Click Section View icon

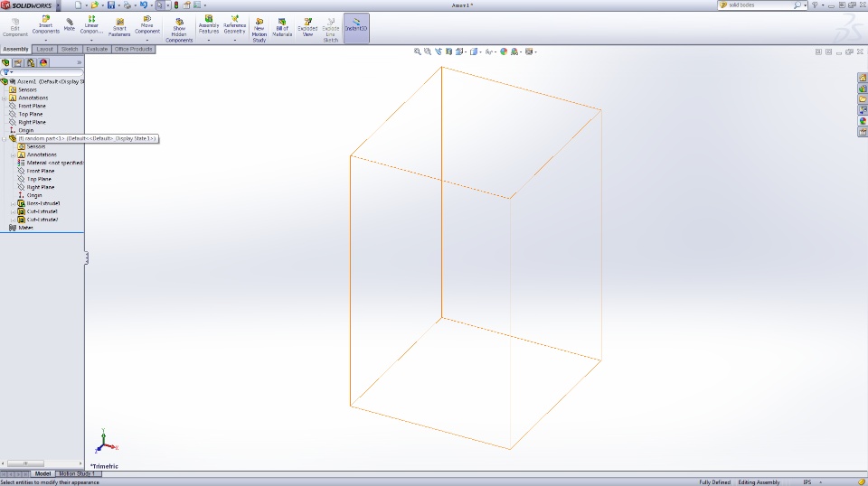pos(449,51)
